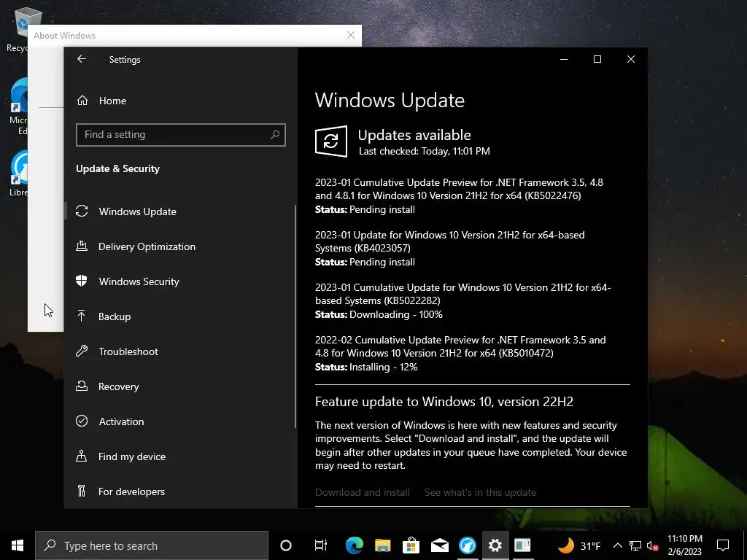
Task: Click the Settings gear taskbar icon
Action: click(495, 545)
